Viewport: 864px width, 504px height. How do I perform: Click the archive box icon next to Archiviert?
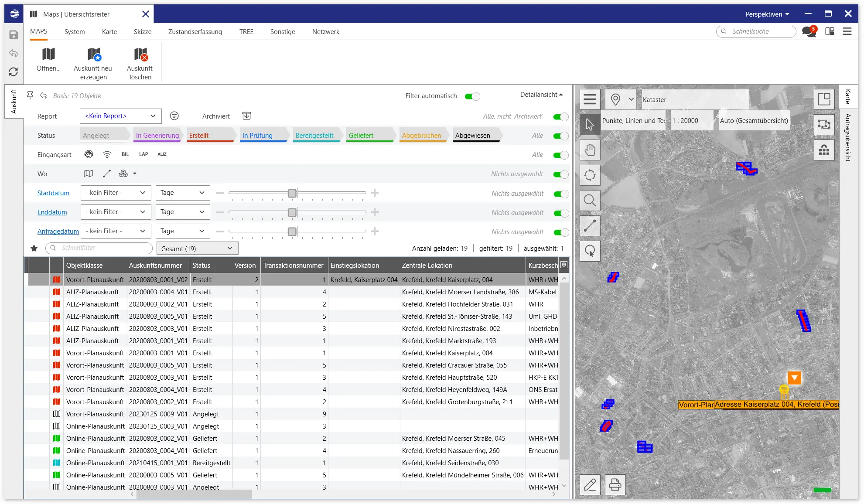click(246, 116)
